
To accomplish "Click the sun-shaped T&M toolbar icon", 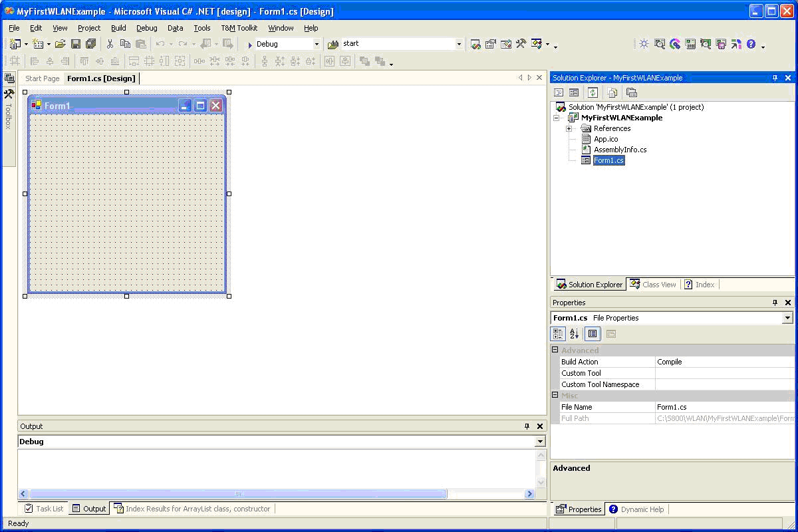I will (644, 44).
